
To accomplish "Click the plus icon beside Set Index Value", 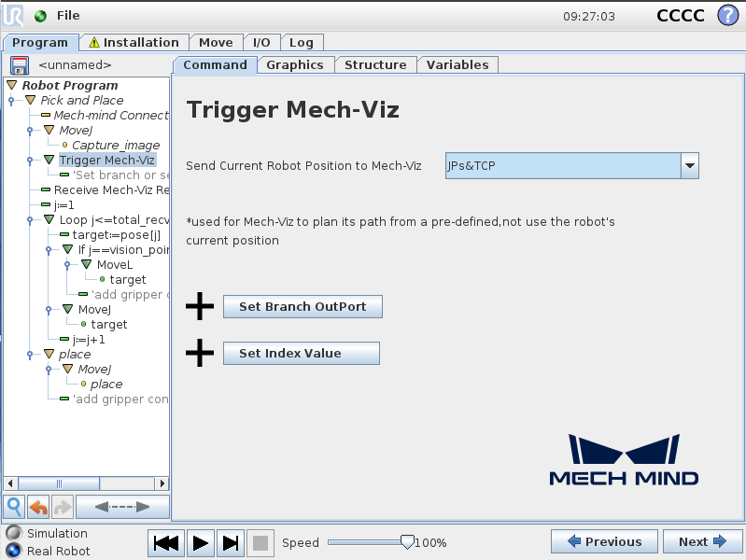I will [200, 353].
